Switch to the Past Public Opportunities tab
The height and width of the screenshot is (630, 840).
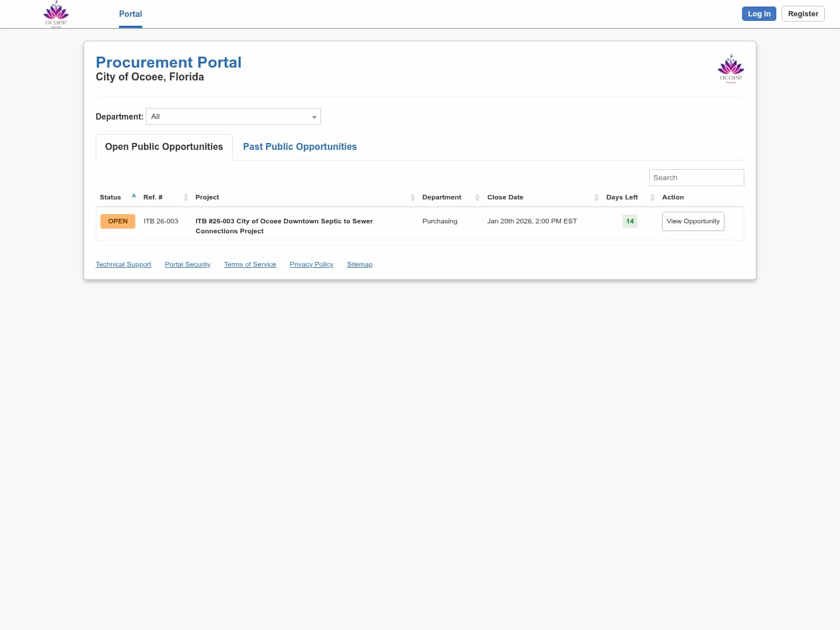pos(299,146)
